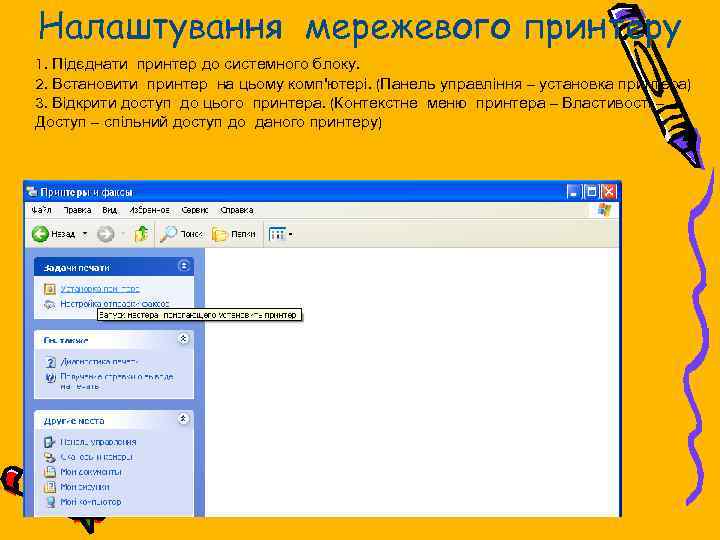Viewport: 720px width, 540px height.
Task: Open the Справка menu
Action: (236, 210)
